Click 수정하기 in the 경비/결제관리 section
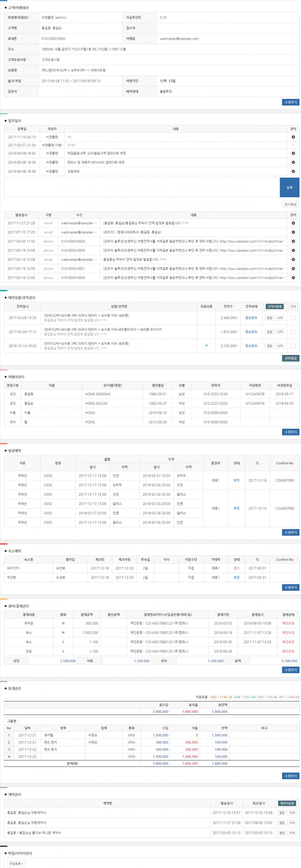The height and width of the screenshot is (868, 301). (x=291, y=670)
